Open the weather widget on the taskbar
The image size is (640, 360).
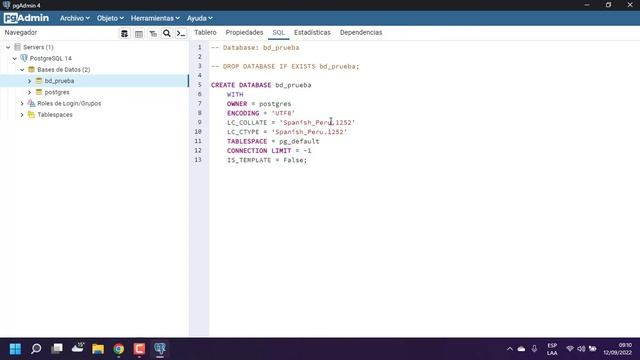point(78,348)
